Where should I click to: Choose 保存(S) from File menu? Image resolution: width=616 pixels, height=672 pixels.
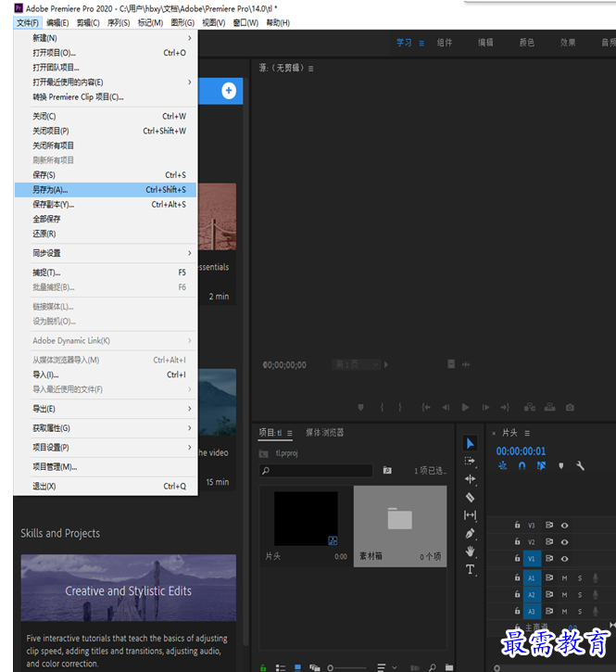[106, 175]
